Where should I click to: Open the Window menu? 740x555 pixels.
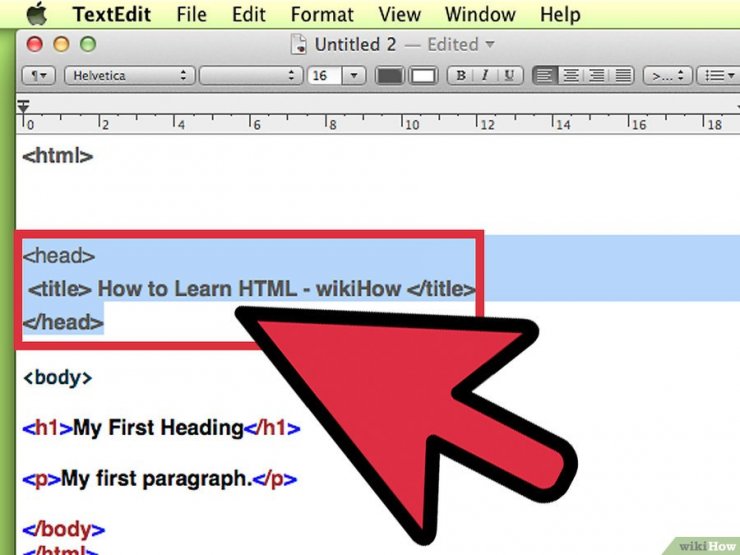[480, 15]
